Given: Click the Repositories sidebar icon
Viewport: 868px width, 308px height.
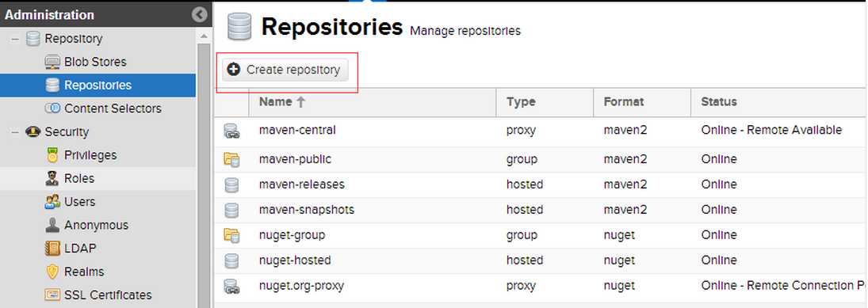Looking at the screenshot, I should [52, 86].
